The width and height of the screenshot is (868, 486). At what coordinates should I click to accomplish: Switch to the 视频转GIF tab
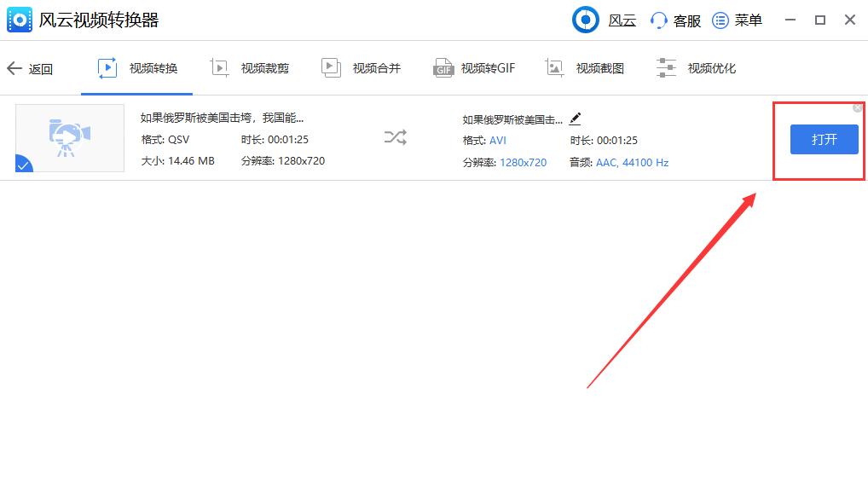474,68
